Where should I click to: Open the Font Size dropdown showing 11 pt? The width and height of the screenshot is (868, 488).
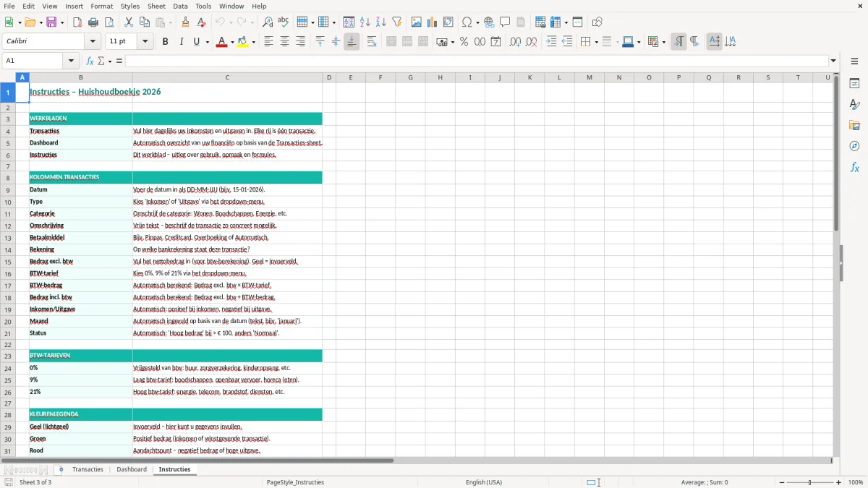tap(145, 42)
